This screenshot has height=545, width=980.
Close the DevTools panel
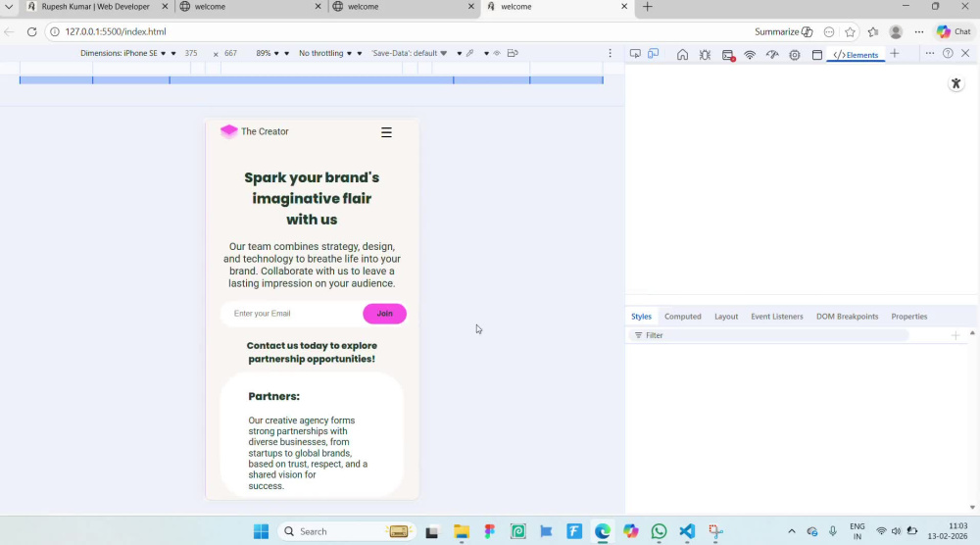pyautogui.click(x=965, y=54)
